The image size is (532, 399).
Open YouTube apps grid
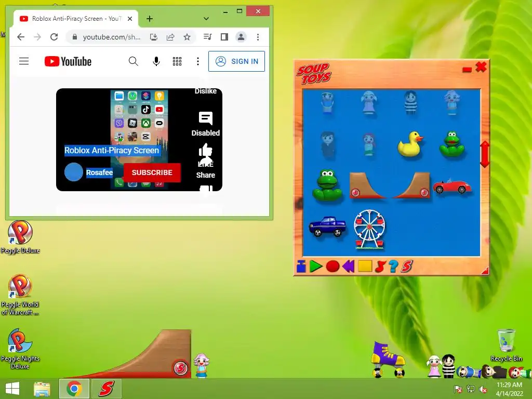tap(177, 61)
